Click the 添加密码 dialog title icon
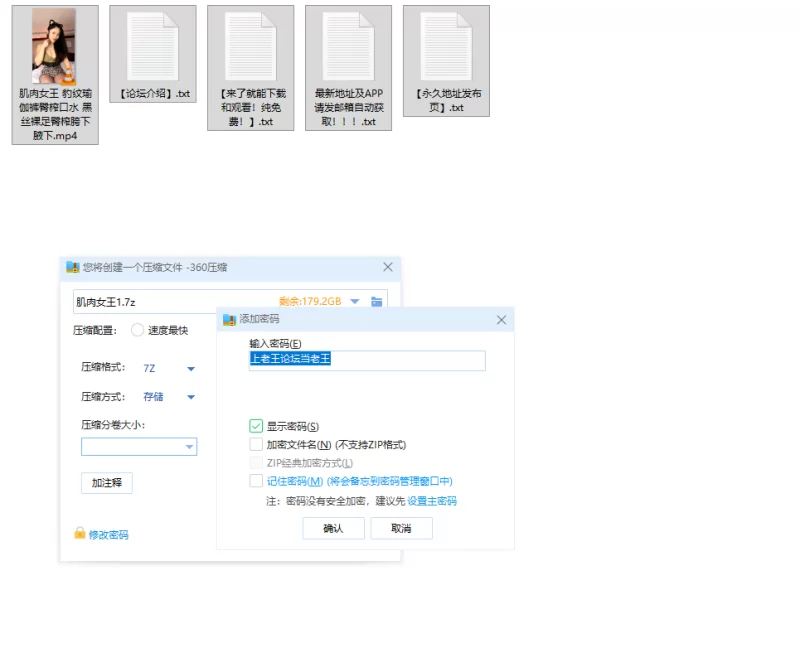Image resolution: width=800 pixels, height=653 pixels. [229, 319]
